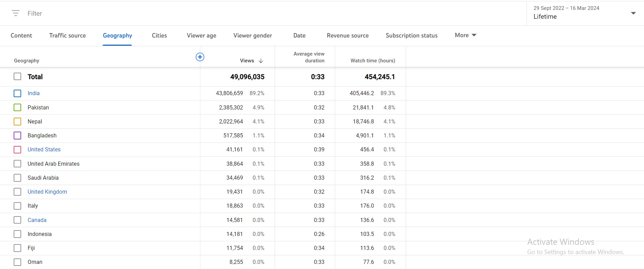This screenshot has height=269, width=644.
Task: Click the filter lines icon
Action: (x=16, y=13)
